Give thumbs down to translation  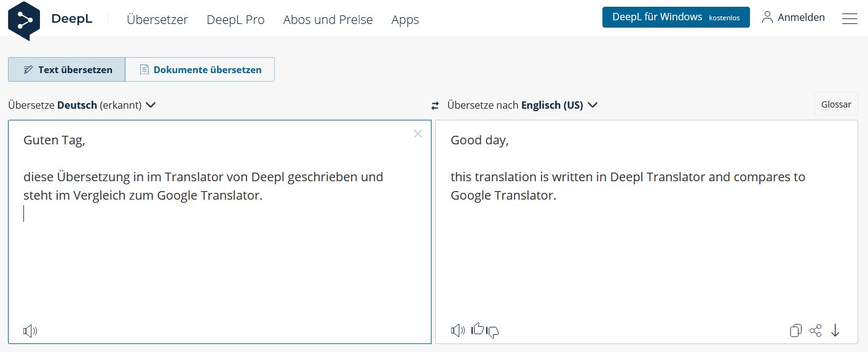coord(492,332)
